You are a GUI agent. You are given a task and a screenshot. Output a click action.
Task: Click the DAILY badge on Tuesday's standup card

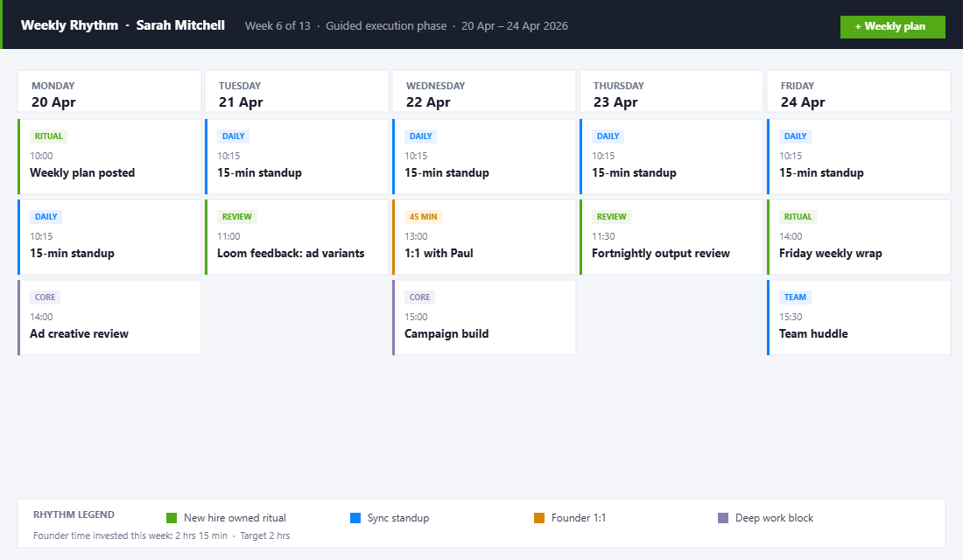click(233, 136)
